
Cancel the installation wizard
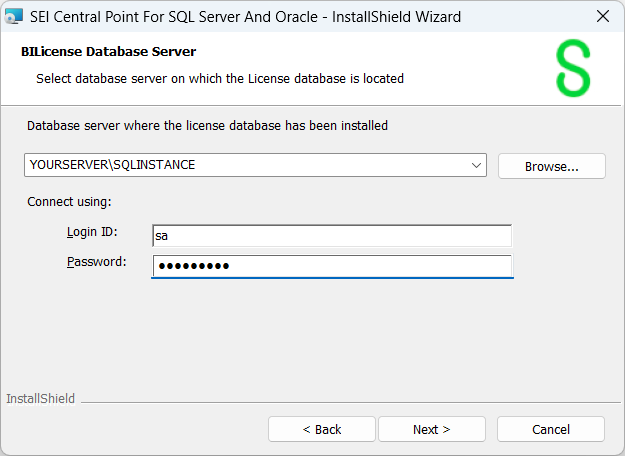point(550,429)
